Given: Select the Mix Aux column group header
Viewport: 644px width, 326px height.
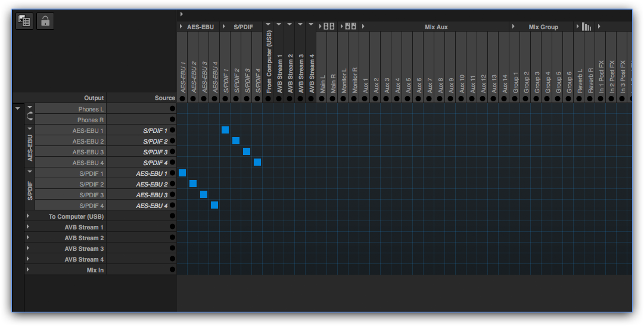Looking at the screenshot, I should (436, 27).
